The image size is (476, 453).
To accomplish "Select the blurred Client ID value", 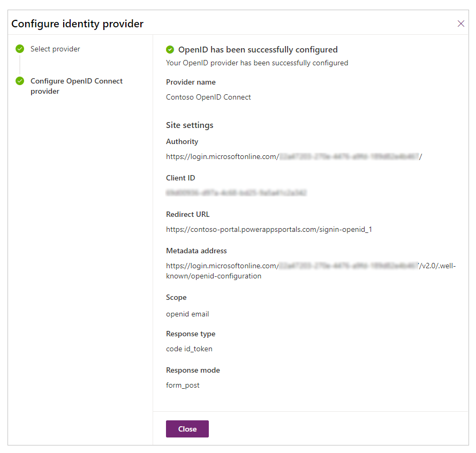I will pos(236,193).
